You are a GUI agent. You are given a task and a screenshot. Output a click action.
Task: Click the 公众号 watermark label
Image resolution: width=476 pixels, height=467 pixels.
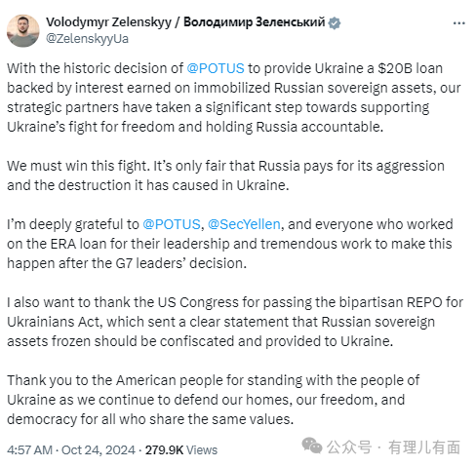point(349,448)
